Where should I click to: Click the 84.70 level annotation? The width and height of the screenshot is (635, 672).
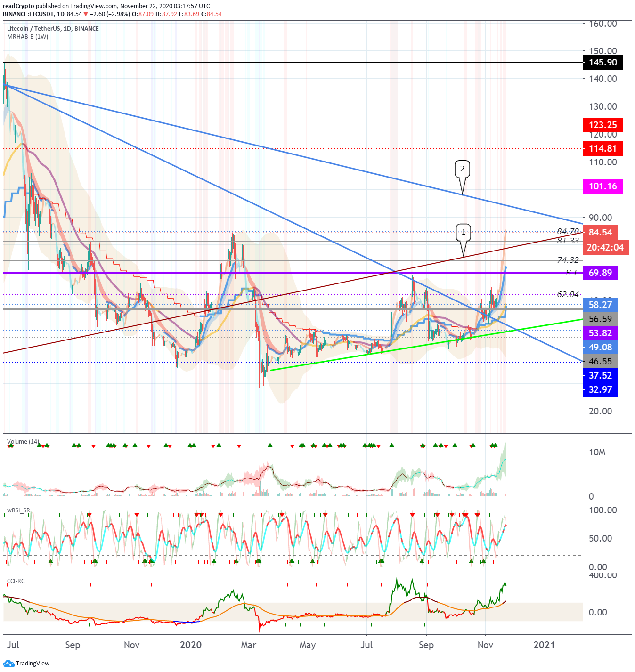568,231
